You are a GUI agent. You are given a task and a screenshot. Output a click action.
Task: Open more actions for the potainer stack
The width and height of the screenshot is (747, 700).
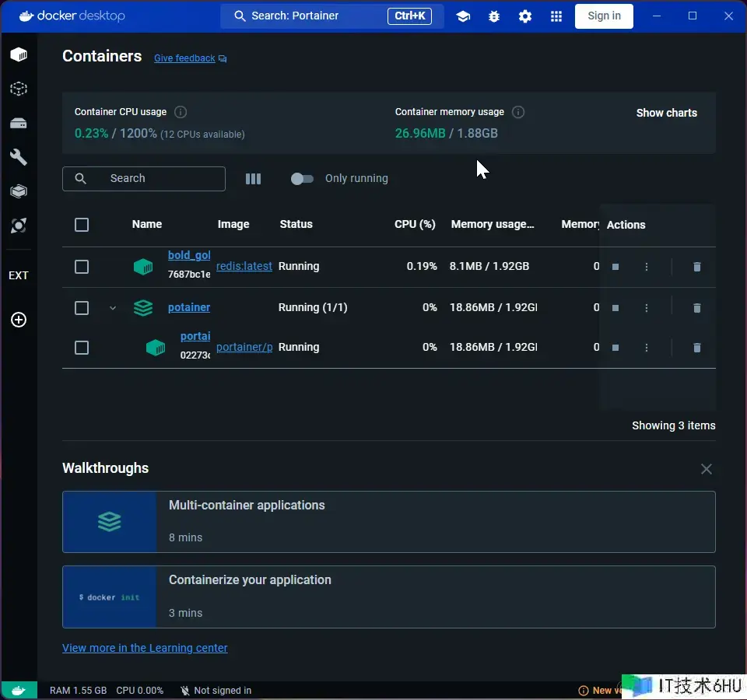[x=647, y=308]
